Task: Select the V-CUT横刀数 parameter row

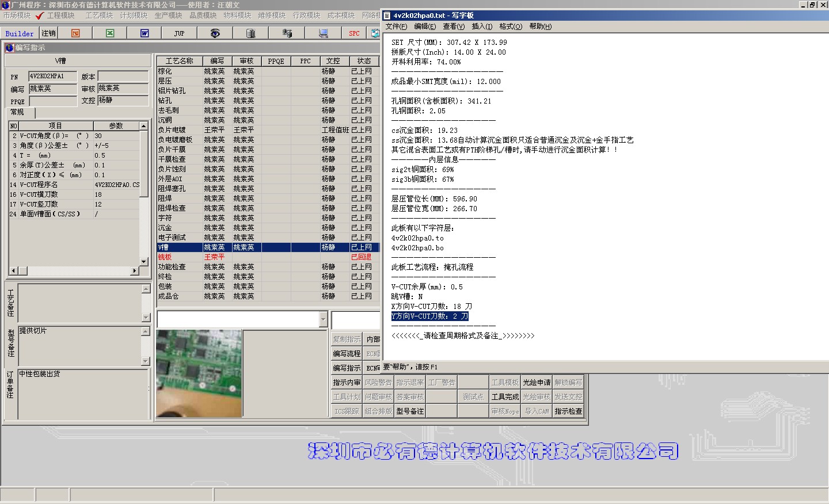Action: click(x=74, y=194)
